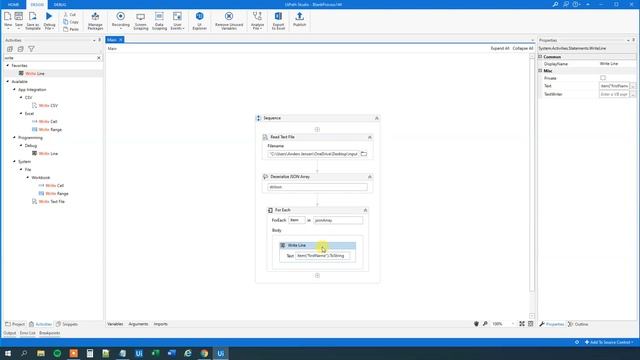Collapse the Available tree node
Image resolution: width=640 pixels, height=360 pixels.
(8, 82)
